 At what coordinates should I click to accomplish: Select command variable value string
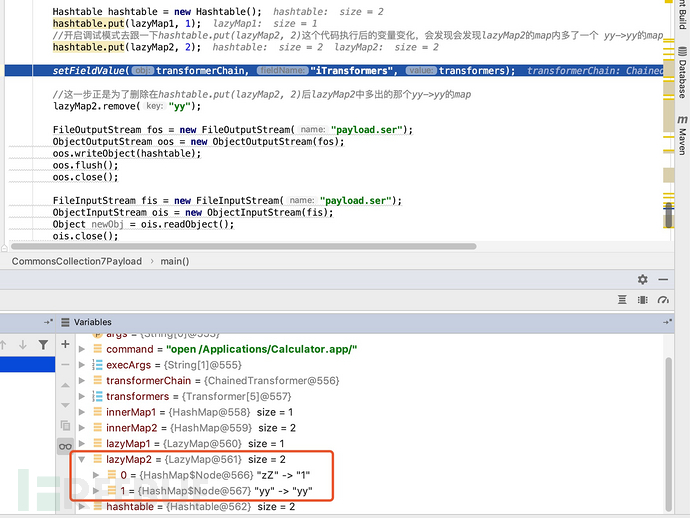click(262, 349)
